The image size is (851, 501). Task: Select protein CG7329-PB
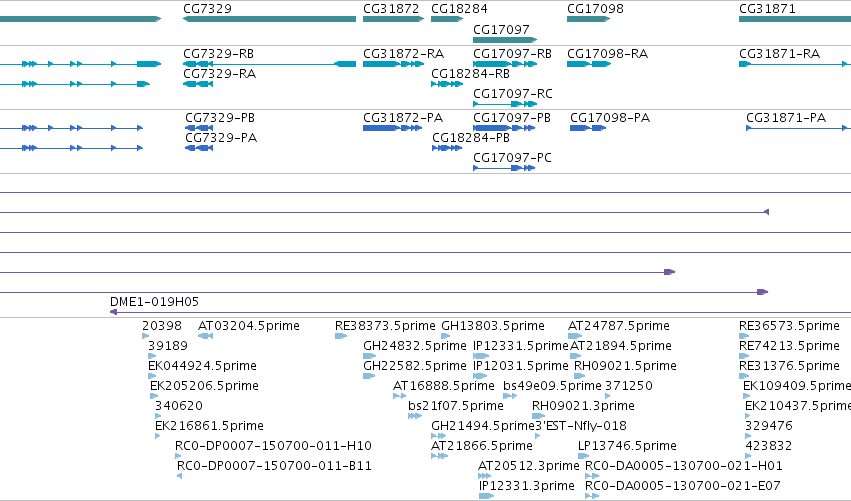point(199,128)
